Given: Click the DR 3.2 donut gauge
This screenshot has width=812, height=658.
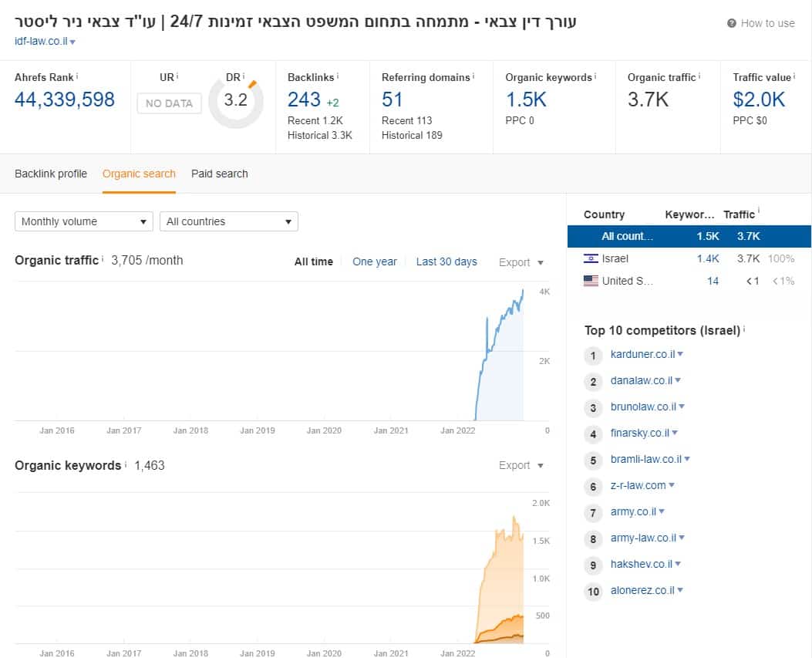Looking at the screenshot, I should point(236,101).
